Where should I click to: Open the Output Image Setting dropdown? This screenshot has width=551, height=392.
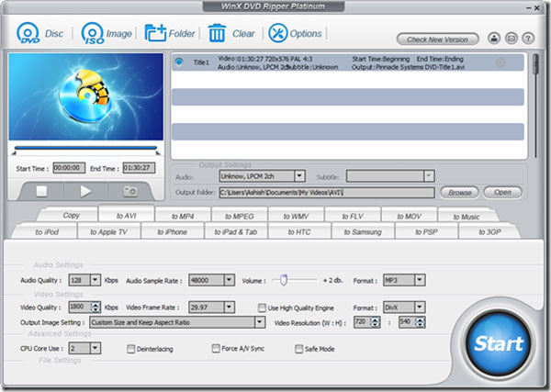pos(260,322)
